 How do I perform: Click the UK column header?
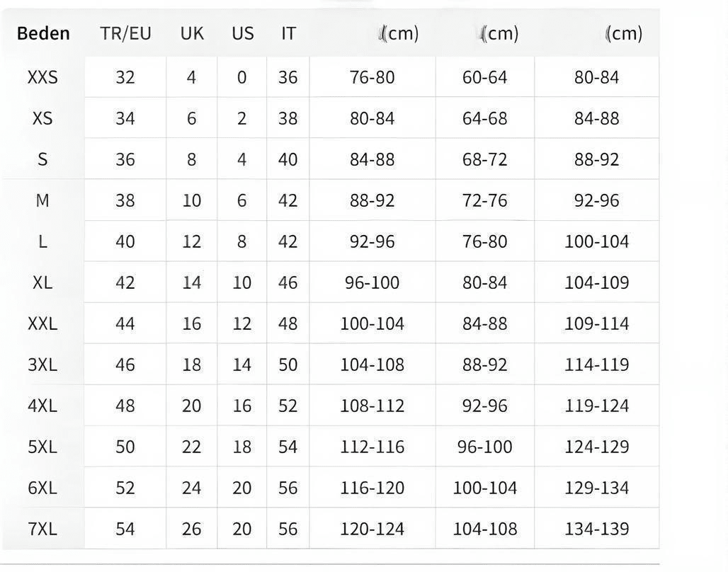click(x=192, y=33)
